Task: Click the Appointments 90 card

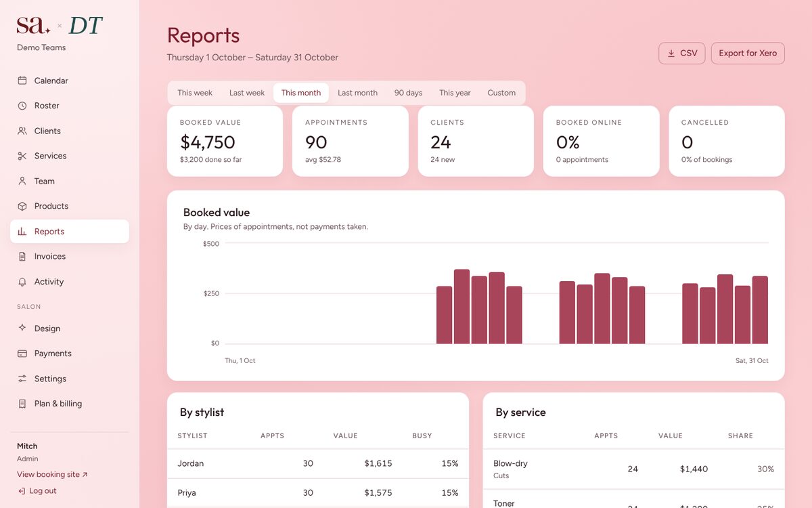Action: pos(351,141)
